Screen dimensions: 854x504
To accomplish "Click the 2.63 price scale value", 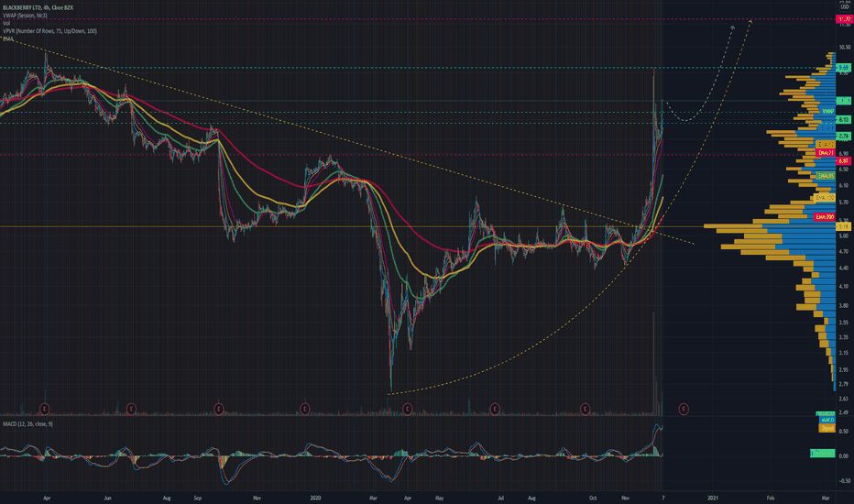I will [844, 399].
